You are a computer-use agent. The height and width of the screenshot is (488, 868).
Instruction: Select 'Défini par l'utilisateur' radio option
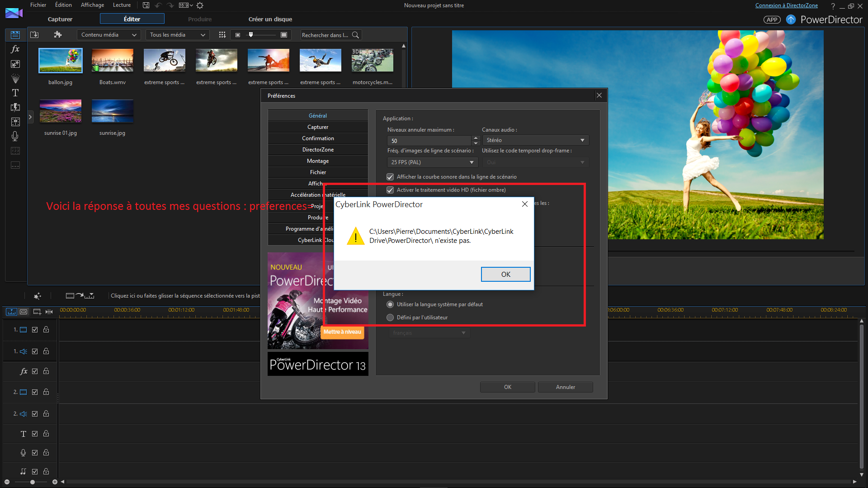[390, 317]
